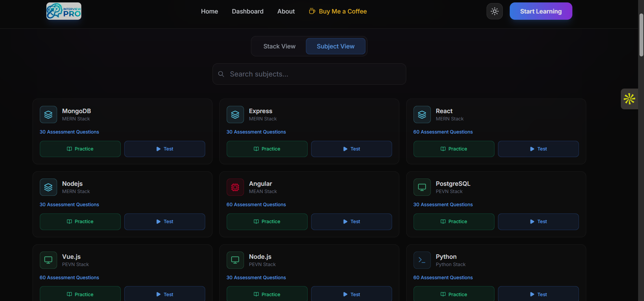Viewport: 644px width, 301px height.
Task: Click the page vertical scrollbar thumb
Action: tap(641, 35)
